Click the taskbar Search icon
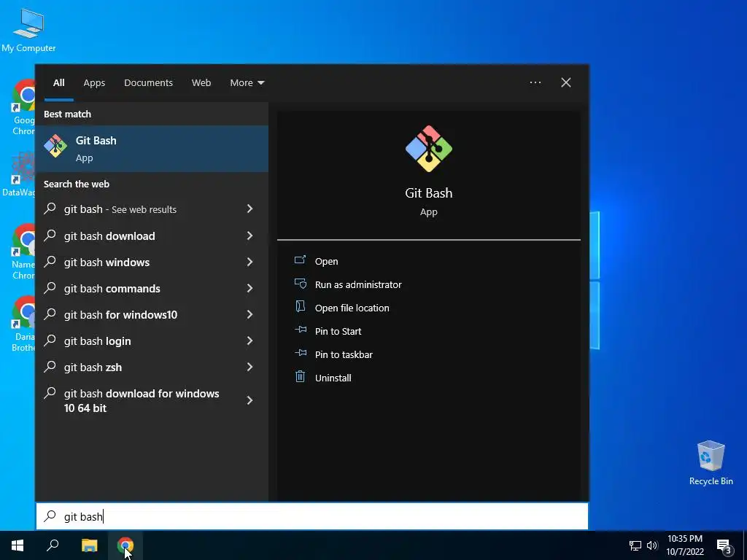The image size is (747, 560). (53, 545)
